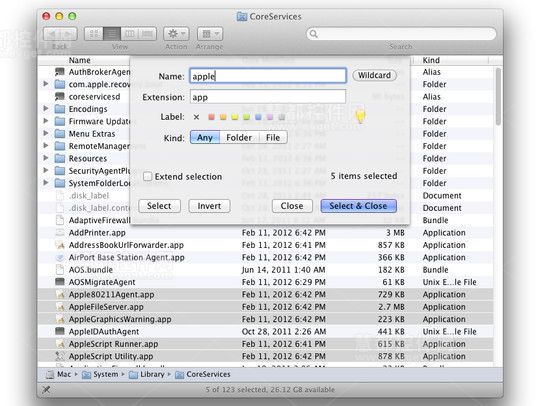540x406 pixels.
Task: Click the AppleIDAuthAgent executable icon
Action: coord(60,332)
